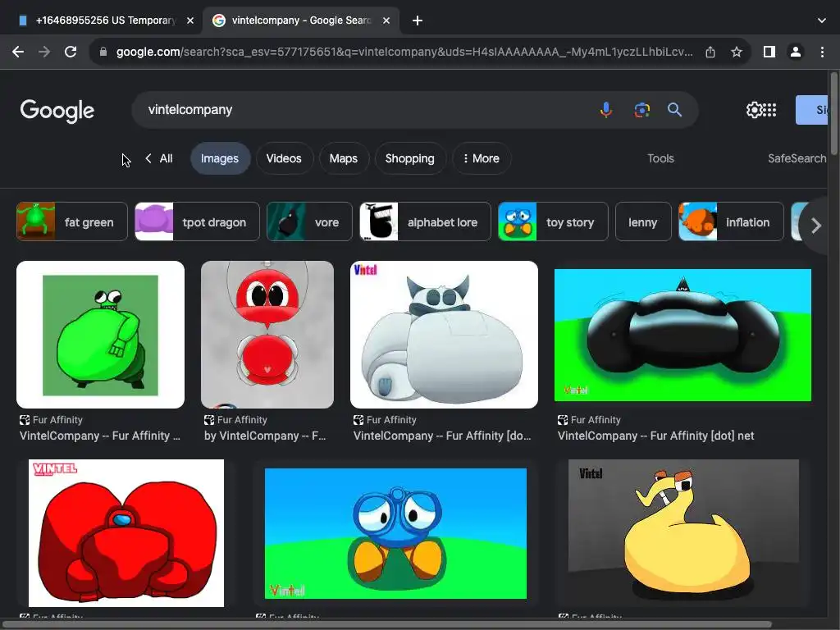Open the red crewmate image result
Image resolution: width=840 pixels, height=630 pixels.
tap(126, 533)
